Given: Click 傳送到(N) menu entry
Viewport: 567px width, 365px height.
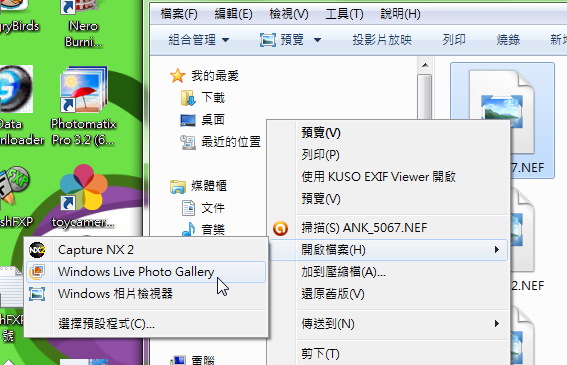Looking at the screenshot, I should [x=389, y=324].
